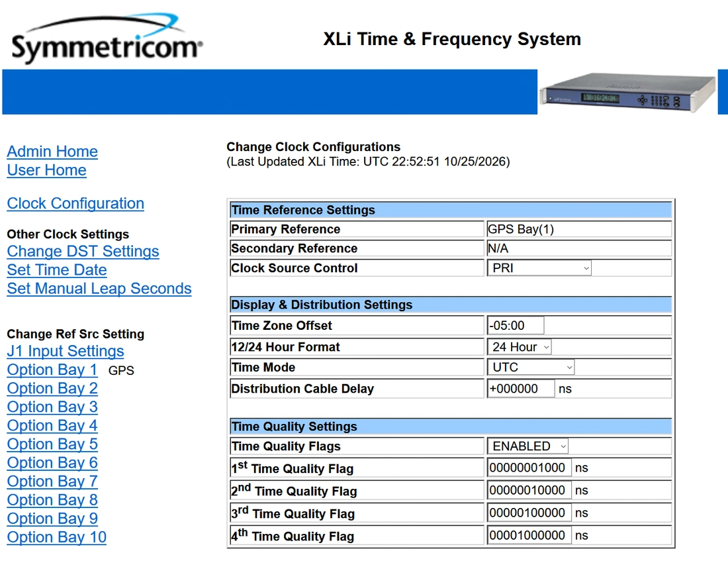Click the GPS Bay(1) primary reference value
This screenshot has width=728, height=561.
[x=521, y=229]
